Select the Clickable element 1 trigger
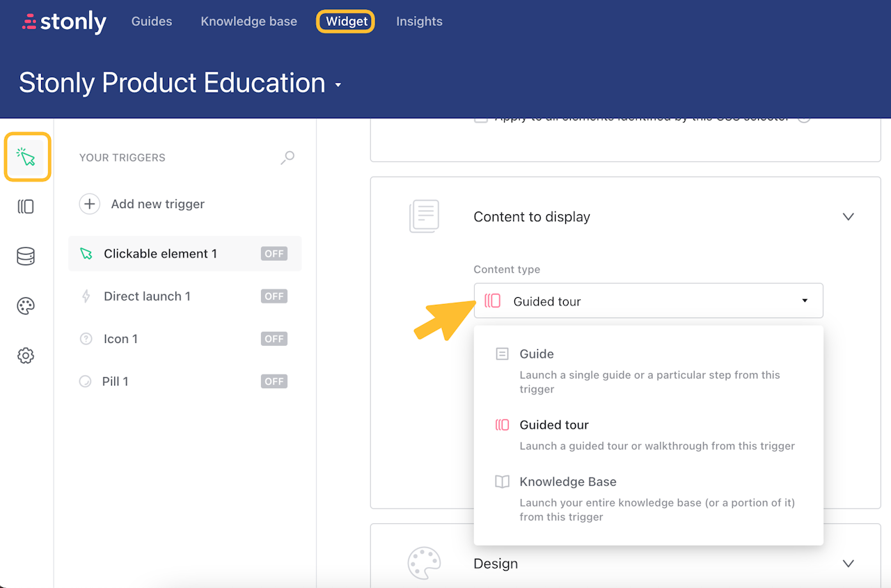Screen dimensions: 891x588 tap(185, 254)
